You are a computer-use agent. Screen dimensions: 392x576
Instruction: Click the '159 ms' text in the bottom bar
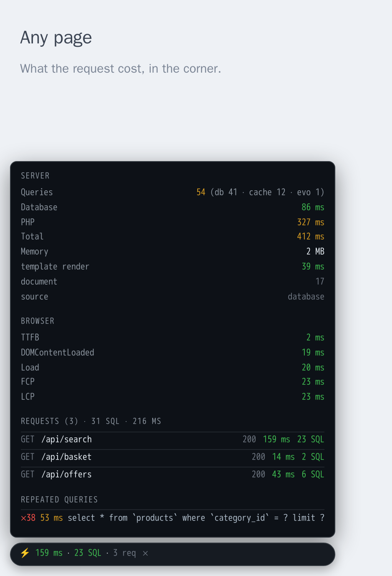click(49, 553)
